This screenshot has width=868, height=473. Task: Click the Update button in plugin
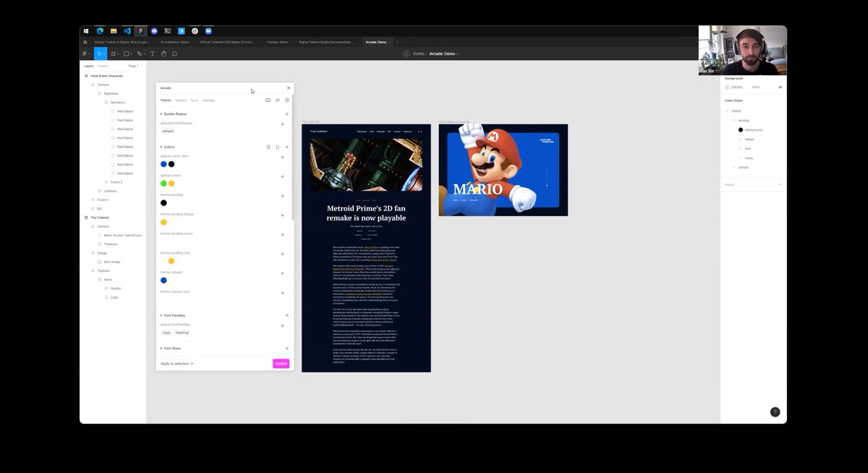[x=281, y=364]
